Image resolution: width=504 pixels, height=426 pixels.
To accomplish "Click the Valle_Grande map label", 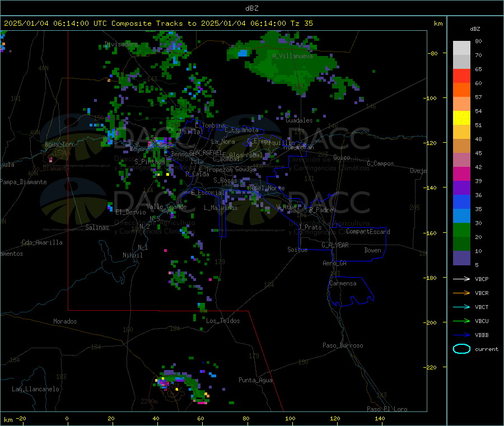I will (166, 207).
